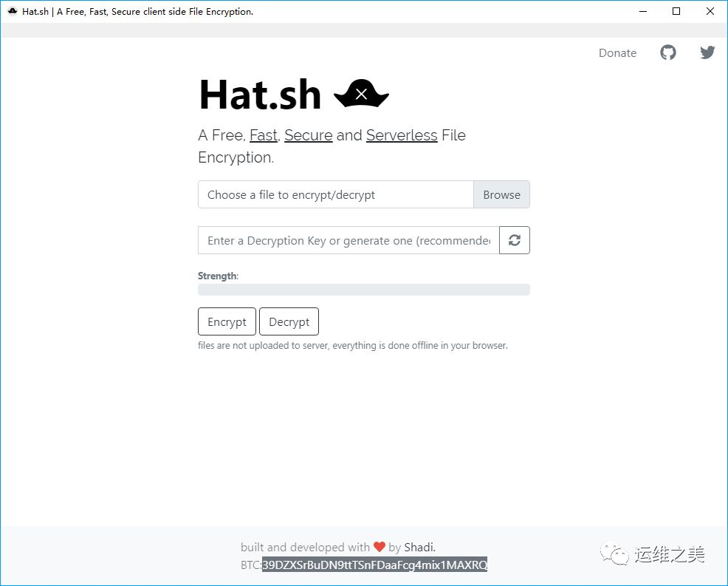This screenshot has width=728, height=586.
Task: Click the Encrypt button
Action: click(x=227, y=321)
